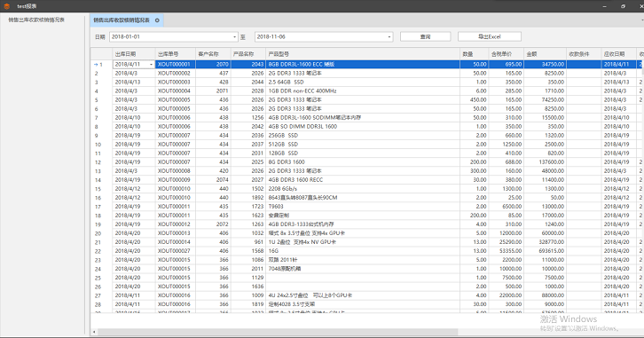Open the end date 2018-11-06 dropdown
Image resolution: width=644 pixels, height=338 pixels.
click(x=389, y=37)
